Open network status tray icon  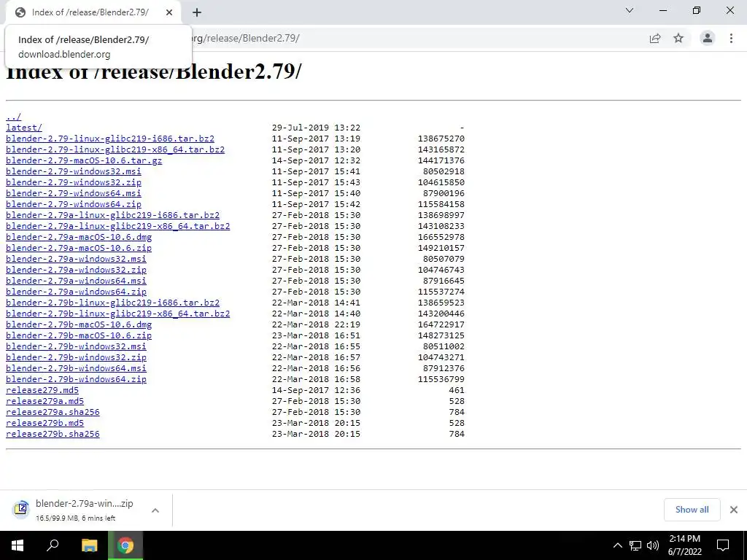tap(635, 545)
